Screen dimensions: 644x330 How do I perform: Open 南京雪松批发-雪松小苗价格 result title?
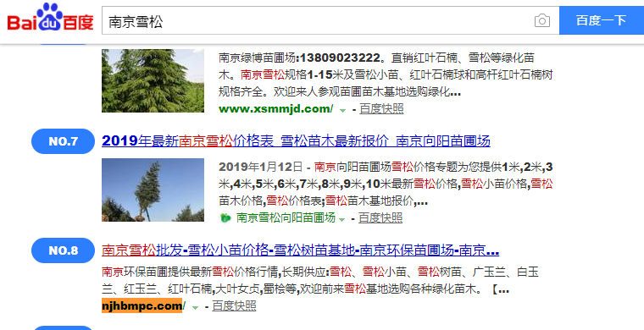300,250
